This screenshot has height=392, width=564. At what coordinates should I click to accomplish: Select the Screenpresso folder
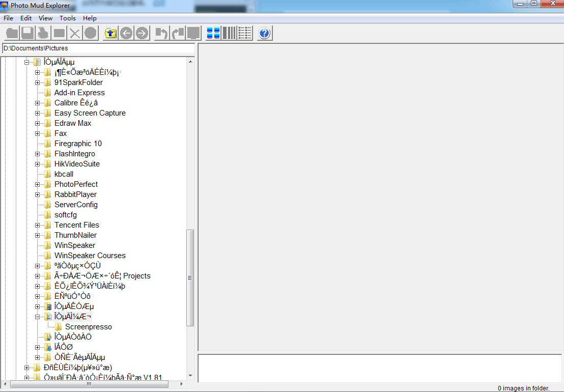(88, 327)
